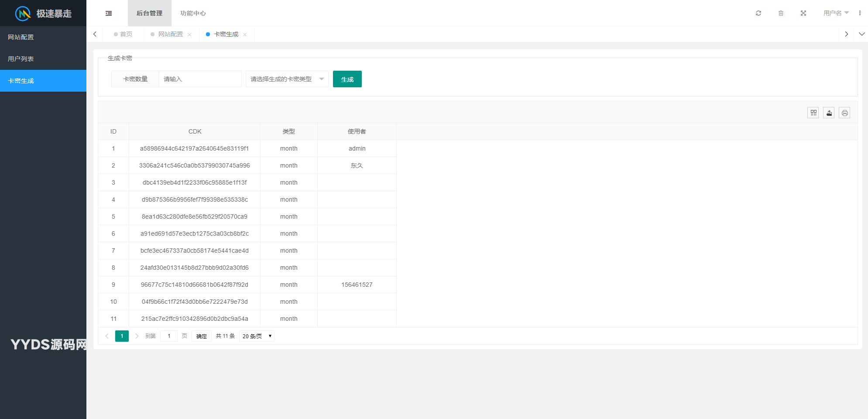The image size is (868, 419).
Task: Toggle fullscreen mode icon
Action: pyautogui.click(x=803, y=13)
